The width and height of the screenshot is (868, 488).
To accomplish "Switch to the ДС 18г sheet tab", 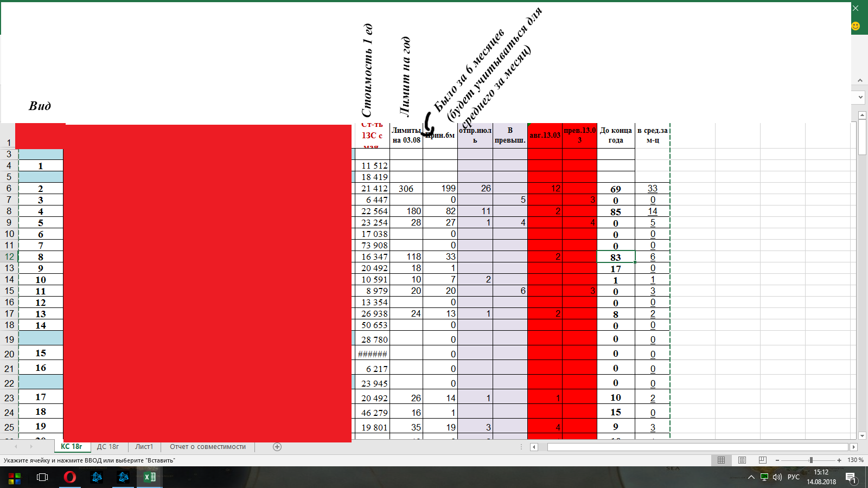I will 108,447.
